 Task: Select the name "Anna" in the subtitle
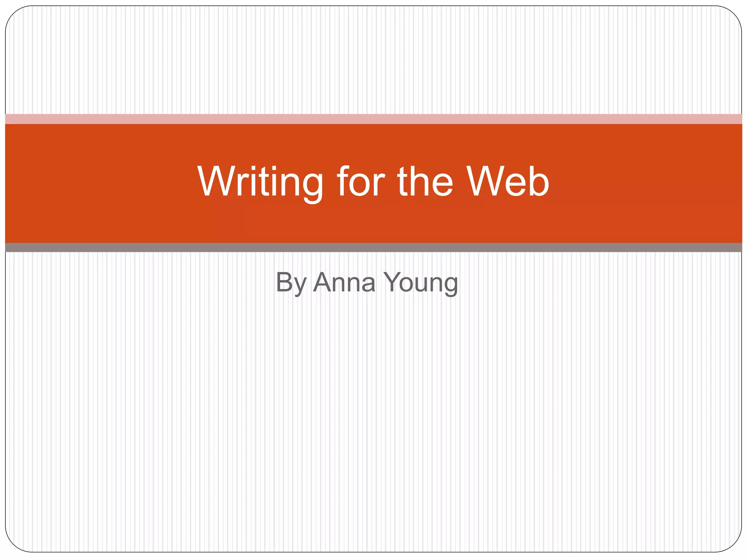click(x=344, y=283)
